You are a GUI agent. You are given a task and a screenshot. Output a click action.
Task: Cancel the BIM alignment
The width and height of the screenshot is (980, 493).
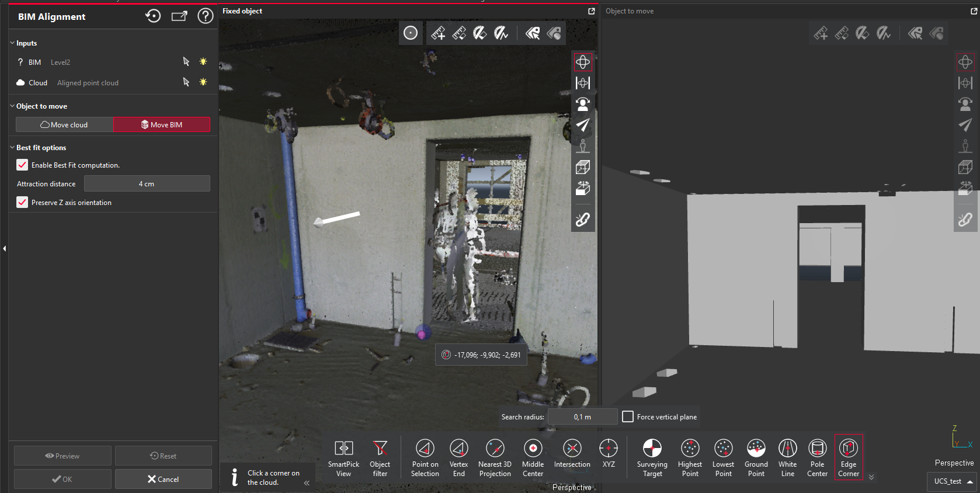click(163, 479)
